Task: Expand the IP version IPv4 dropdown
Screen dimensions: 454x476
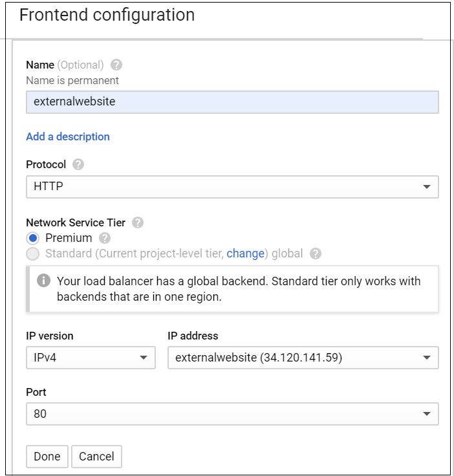Action: coord(91,358)
